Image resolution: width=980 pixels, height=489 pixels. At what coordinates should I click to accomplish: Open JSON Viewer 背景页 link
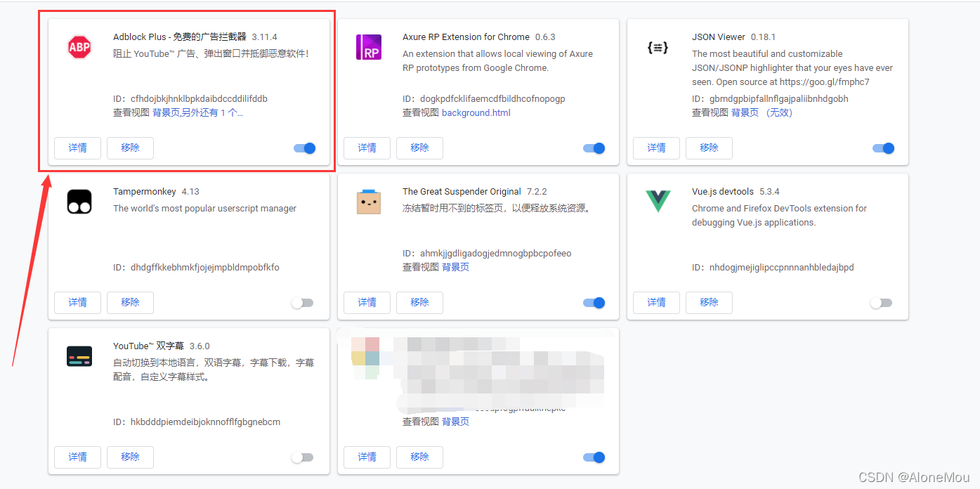pyautogui.click(x=745, y=112)
